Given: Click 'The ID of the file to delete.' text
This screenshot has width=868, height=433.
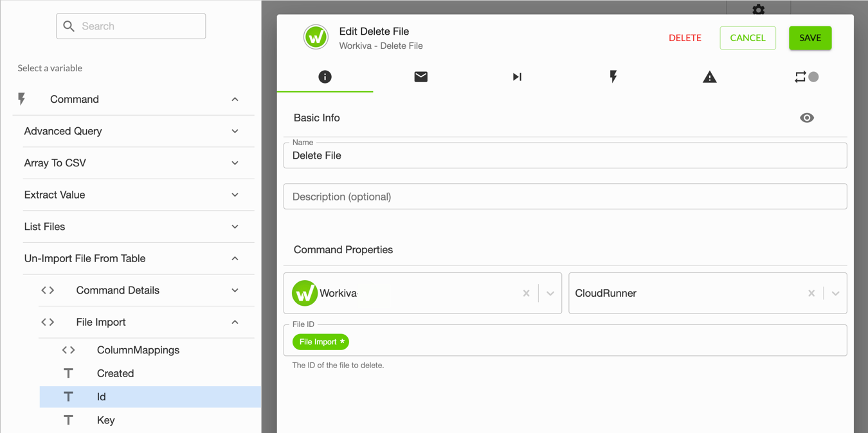Looking at the screenshot, I should (x=338, y=365).
